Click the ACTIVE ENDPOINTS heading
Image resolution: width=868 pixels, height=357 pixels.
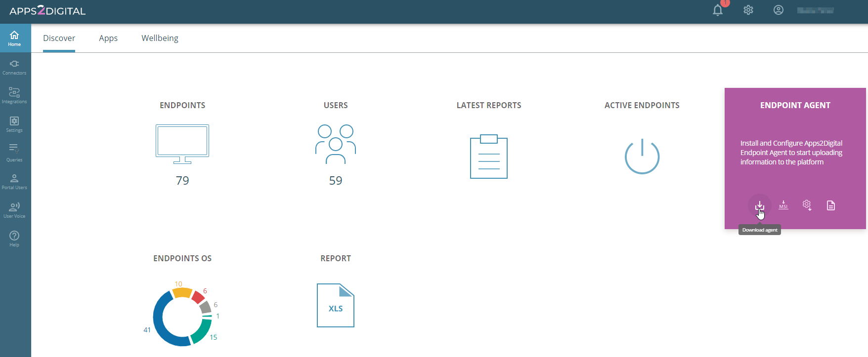[642, 105]
